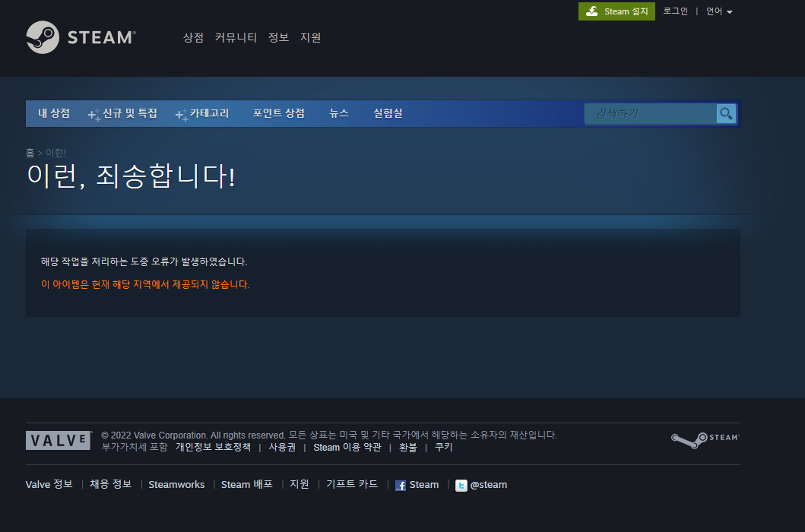Select the 내 상점 tab
Viewport: 805px width, 532px height.
(54, 113)
